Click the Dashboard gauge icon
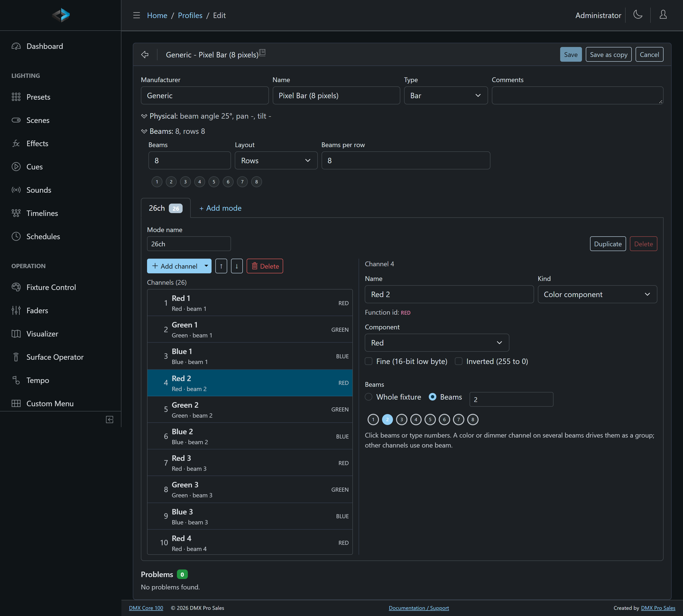683x616 pixels. point(16,46)
